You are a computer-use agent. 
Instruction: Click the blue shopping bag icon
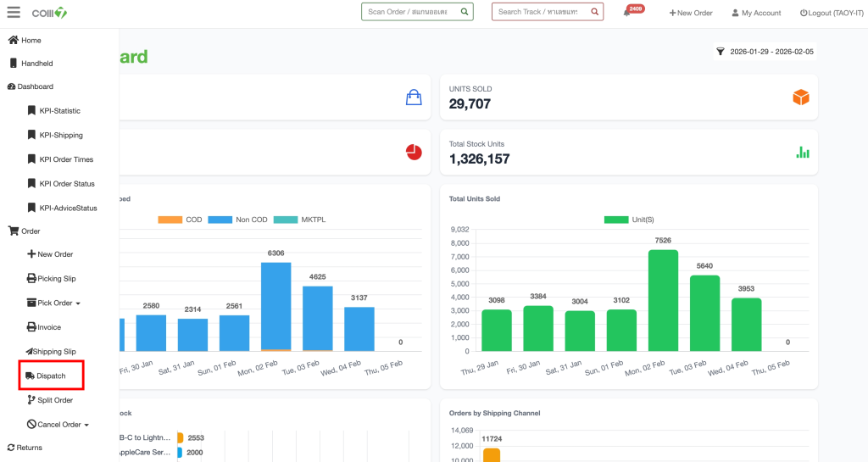point(414,97)
